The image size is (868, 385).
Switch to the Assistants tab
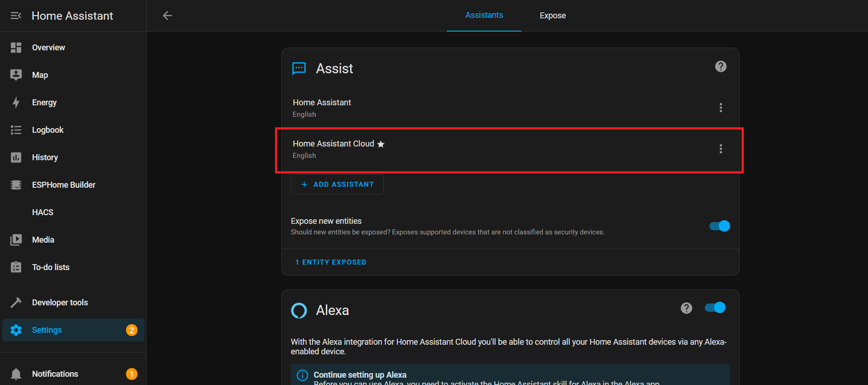[484, 15]
